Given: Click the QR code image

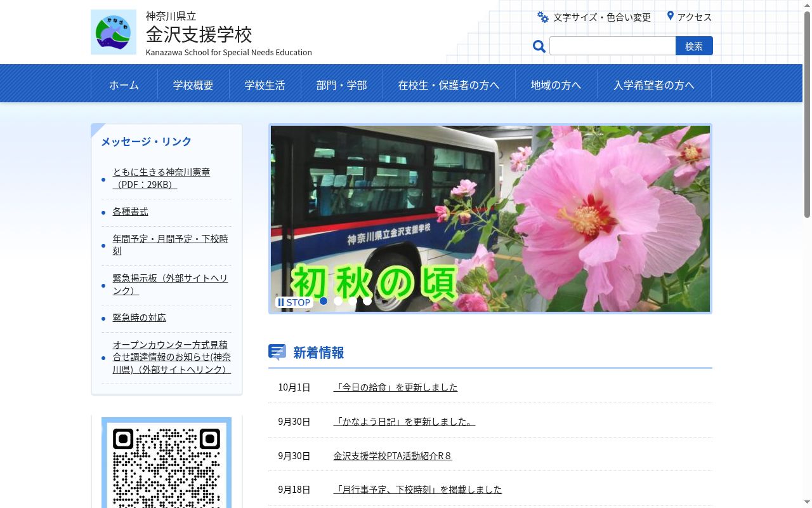Looking at the screenshot, I should tap(166, 463).
